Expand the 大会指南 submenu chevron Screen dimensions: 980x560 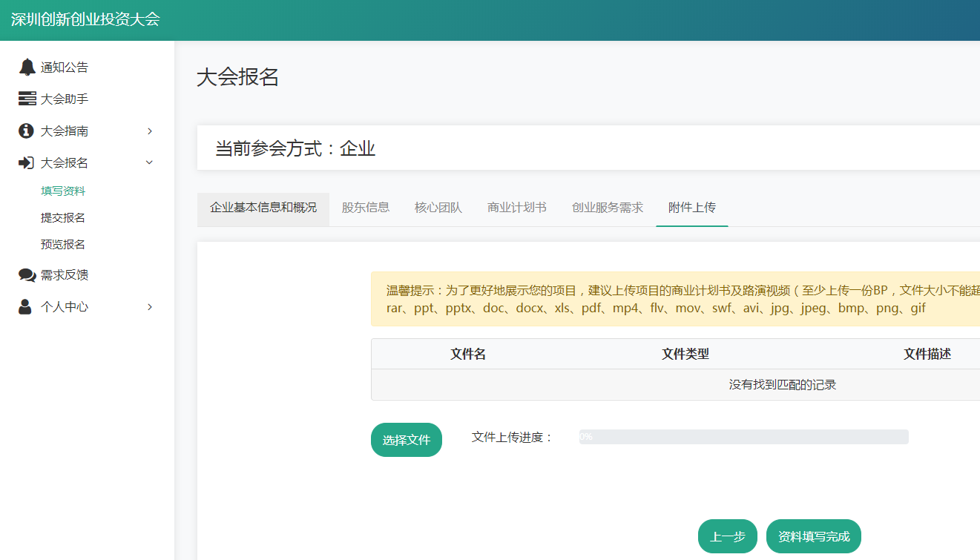[150, 131]
